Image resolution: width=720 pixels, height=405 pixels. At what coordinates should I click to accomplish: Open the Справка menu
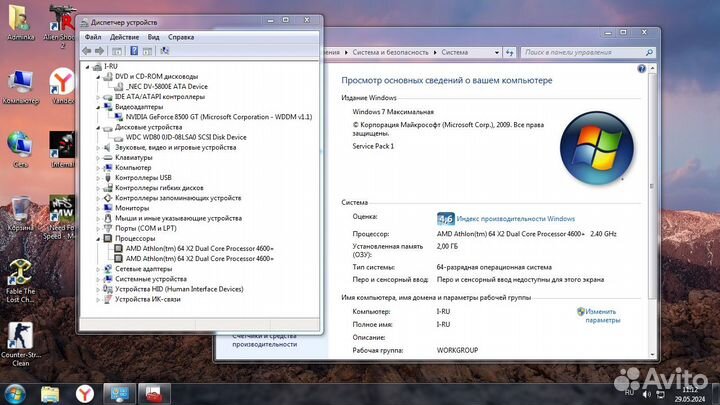point(180,37)
